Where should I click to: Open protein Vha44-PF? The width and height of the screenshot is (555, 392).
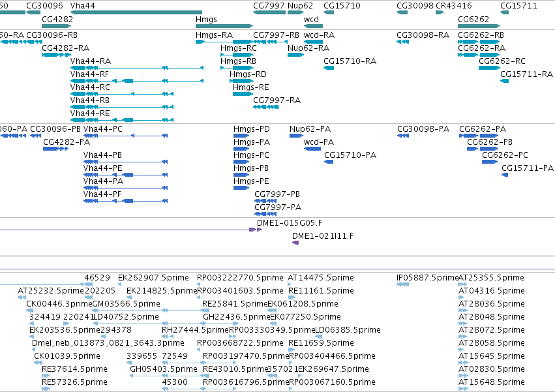(x=126, y=201)
